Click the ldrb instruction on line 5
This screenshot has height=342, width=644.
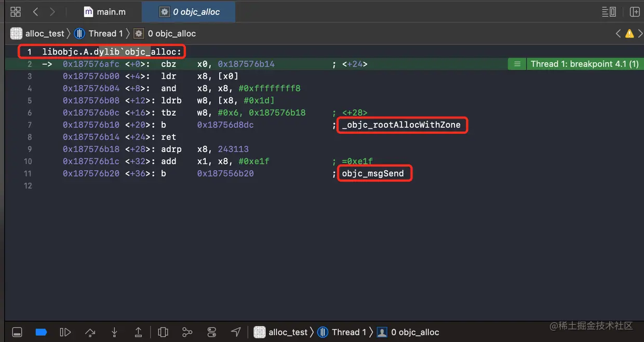pos(171,101)
